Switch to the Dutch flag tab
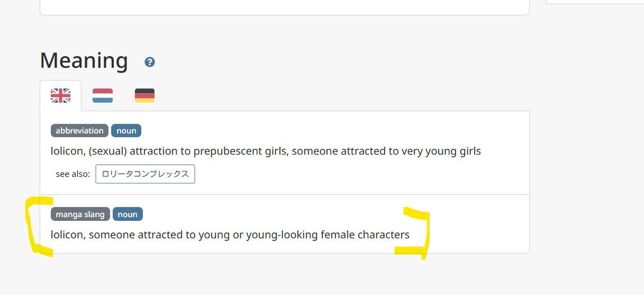 pyautogui.click(x=103, y=96)
